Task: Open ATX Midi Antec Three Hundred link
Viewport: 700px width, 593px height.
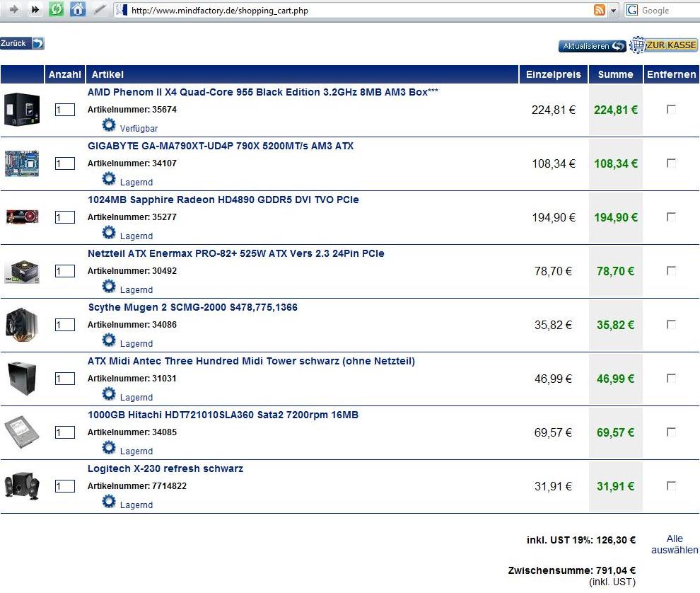Action: coord(251,361)
